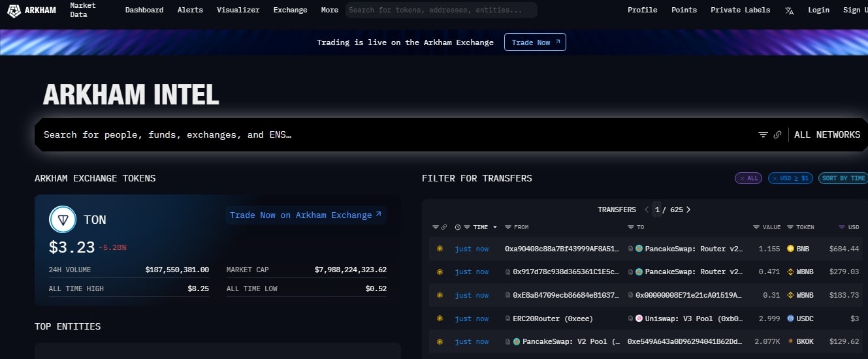Open the Points page
868x359 pixels.
pos(684,10)
